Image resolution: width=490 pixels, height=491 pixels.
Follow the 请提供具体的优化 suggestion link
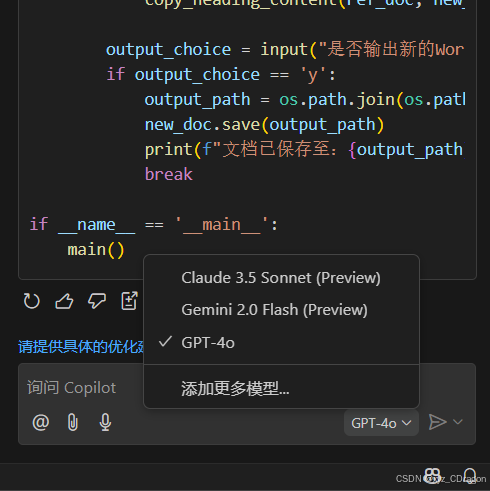coord(81,347)
